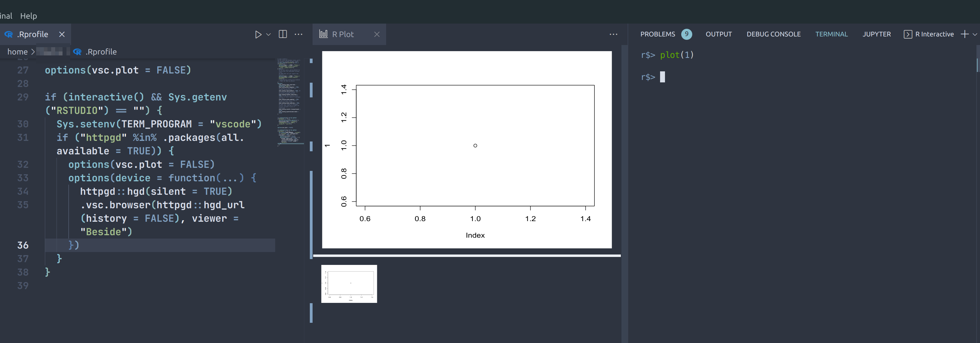
Task: Click the R logo on the .Rprofile tab
Action: pyautogui.click(x=8, y=34)
